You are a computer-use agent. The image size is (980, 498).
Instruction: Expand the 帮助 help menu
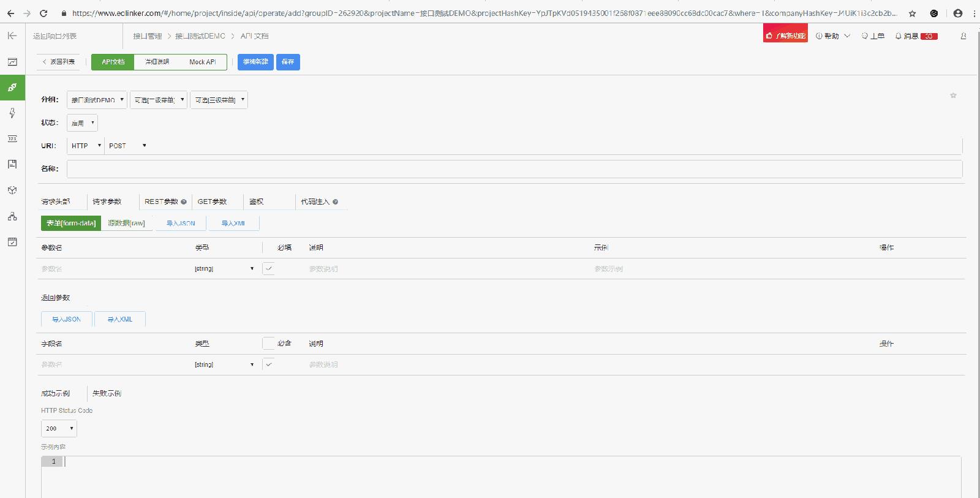(x=833, y=36)
